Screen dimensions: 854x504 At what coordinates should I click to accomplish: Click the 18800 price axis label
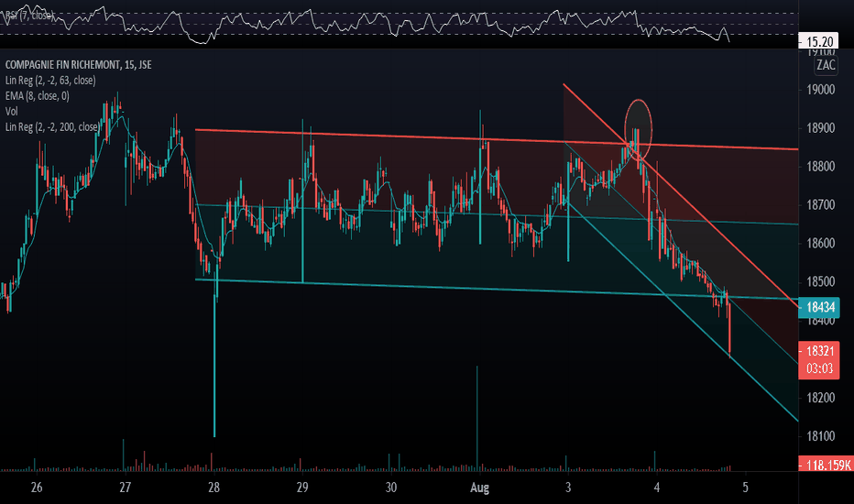(x=820, y=167)
